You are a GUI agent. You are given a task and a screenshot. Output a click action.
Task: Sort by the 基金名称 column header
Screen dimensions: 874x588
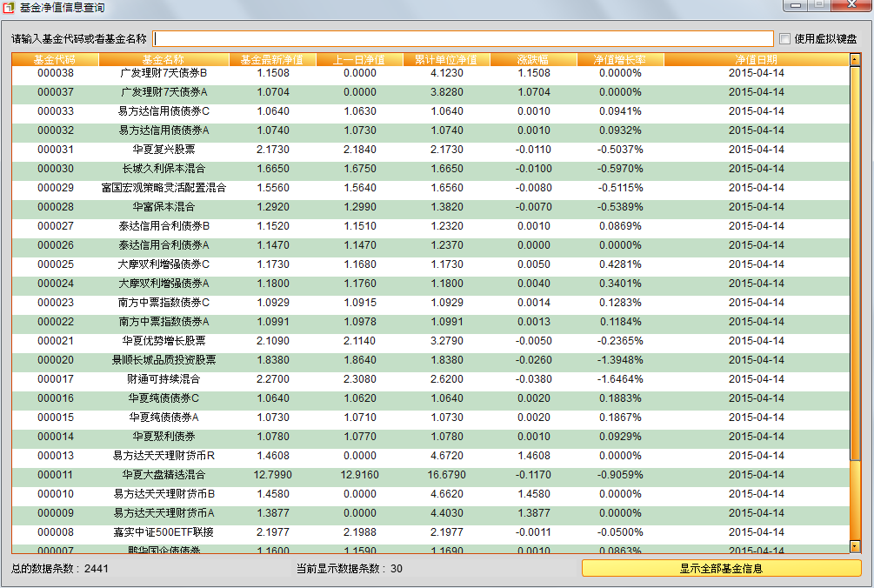click(x=163, y=60)
